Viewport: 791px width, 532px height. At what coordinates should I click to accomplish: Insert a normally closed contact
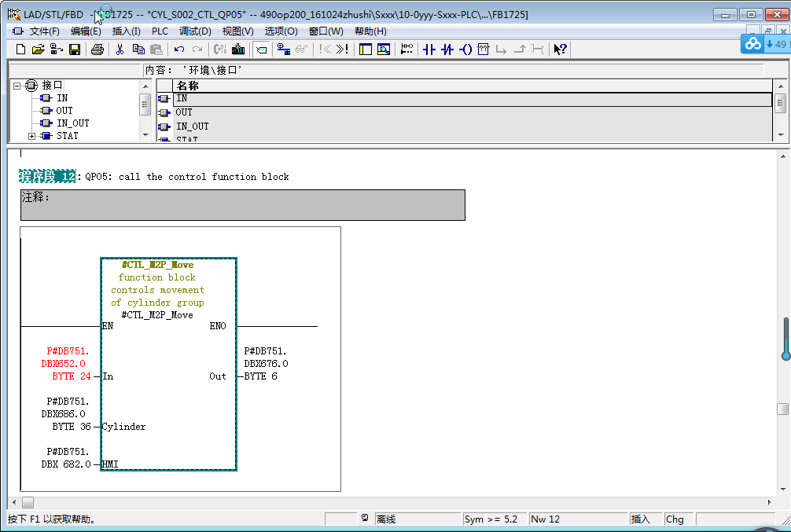(x=447, y=50)
